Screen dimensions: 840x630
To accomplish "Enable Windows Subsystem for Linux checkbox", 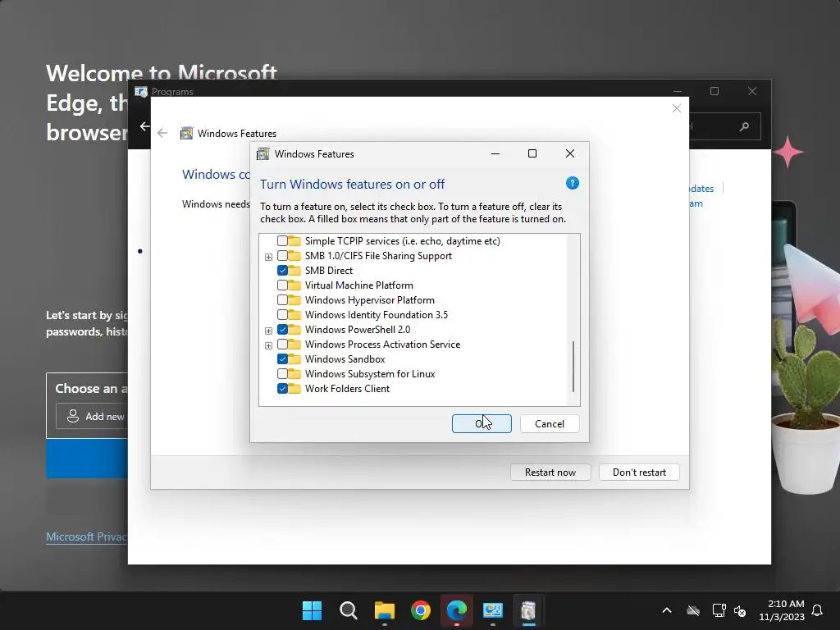I will (282, 373).
